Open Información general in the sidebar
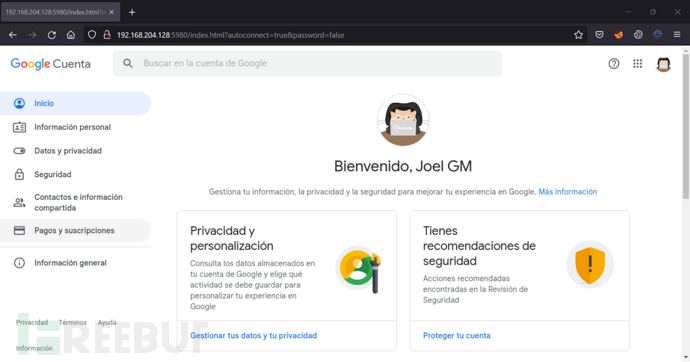This screenshot has height=362, width=690. point(75,263)
